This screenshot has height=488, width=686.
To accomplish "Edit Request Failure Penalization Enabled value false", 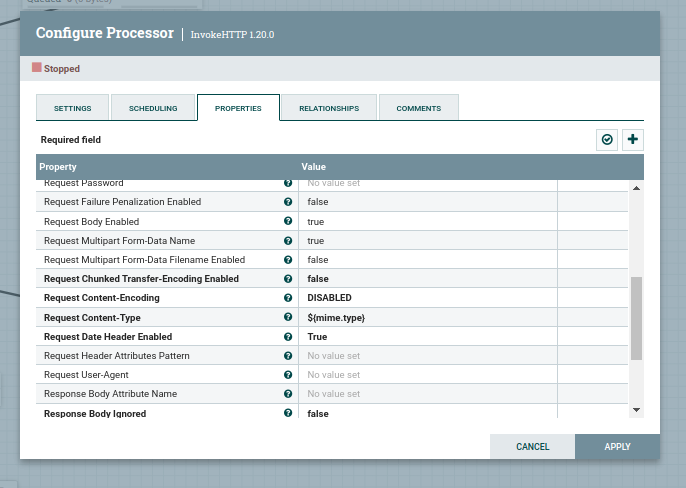I will coord(428,202).
